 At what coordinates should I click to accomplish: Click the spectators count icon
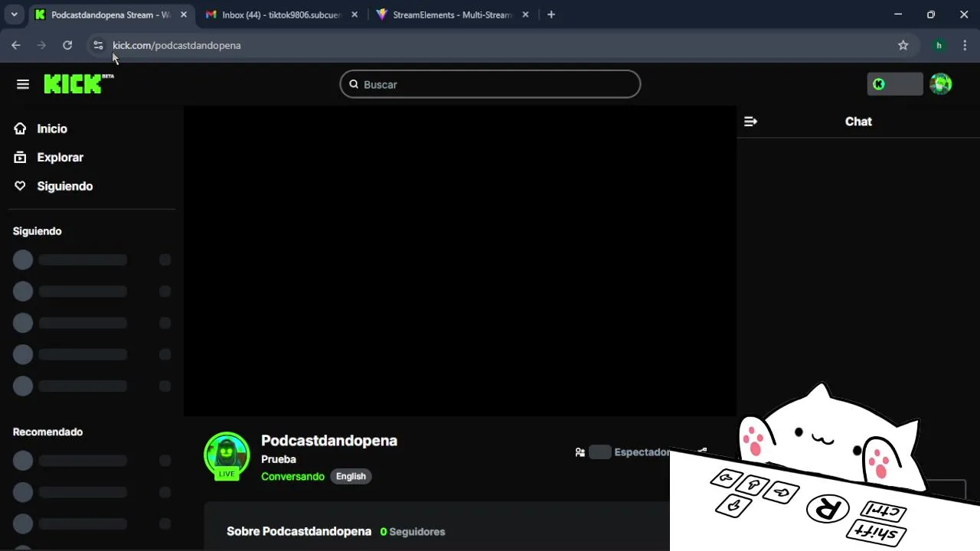click(x=580, y=452)
